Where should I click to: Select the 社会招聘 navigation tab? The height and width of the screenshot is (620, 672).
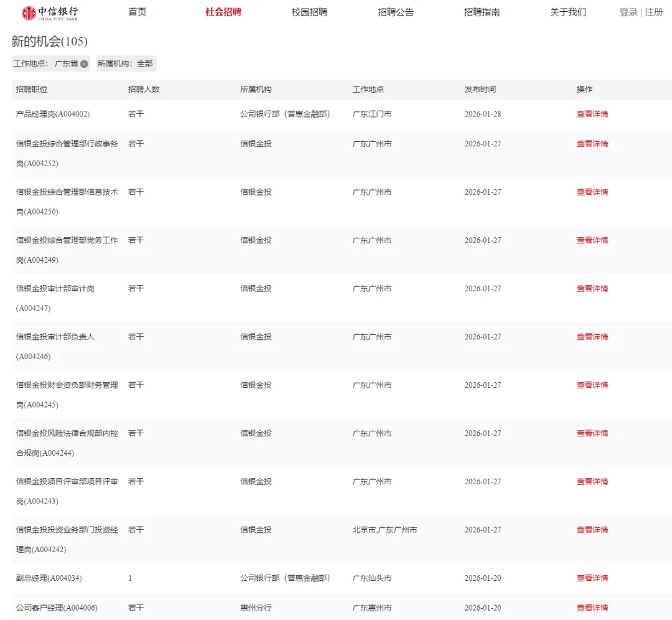point(223,12)
